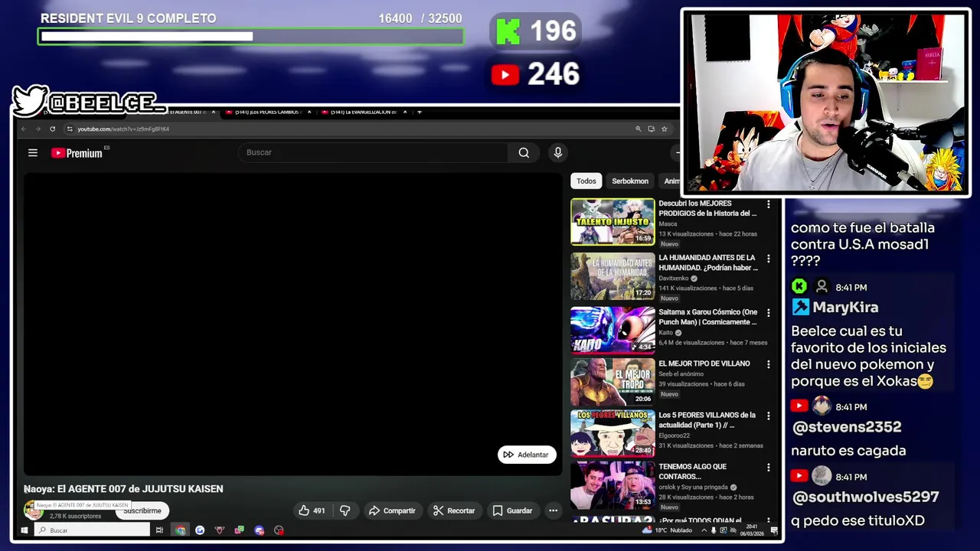Open a new browser tab

(x=419, y=112)
